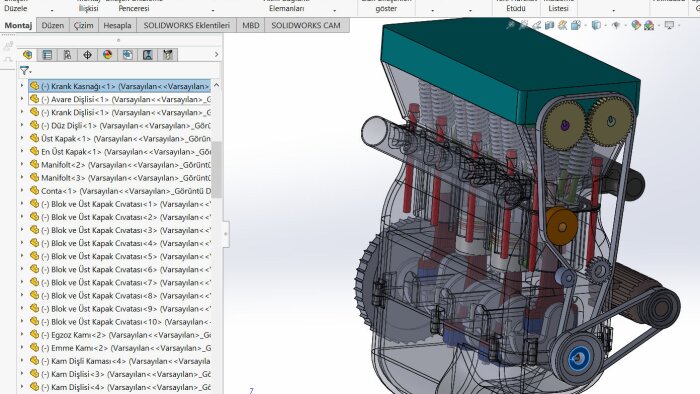Open the DimXpertManager crosshair tab

pos(87,55)
